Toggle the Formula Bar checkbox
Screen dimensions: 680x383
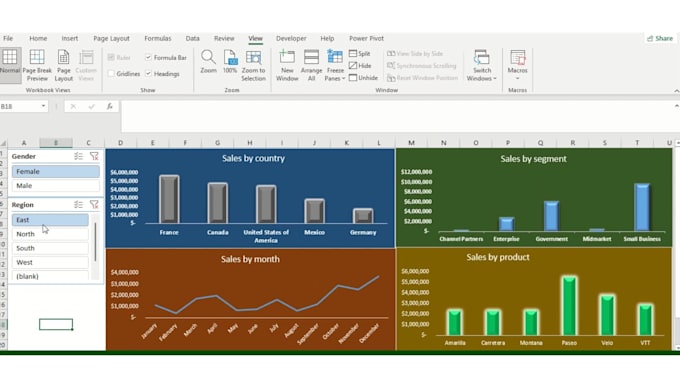pos(148,57)
